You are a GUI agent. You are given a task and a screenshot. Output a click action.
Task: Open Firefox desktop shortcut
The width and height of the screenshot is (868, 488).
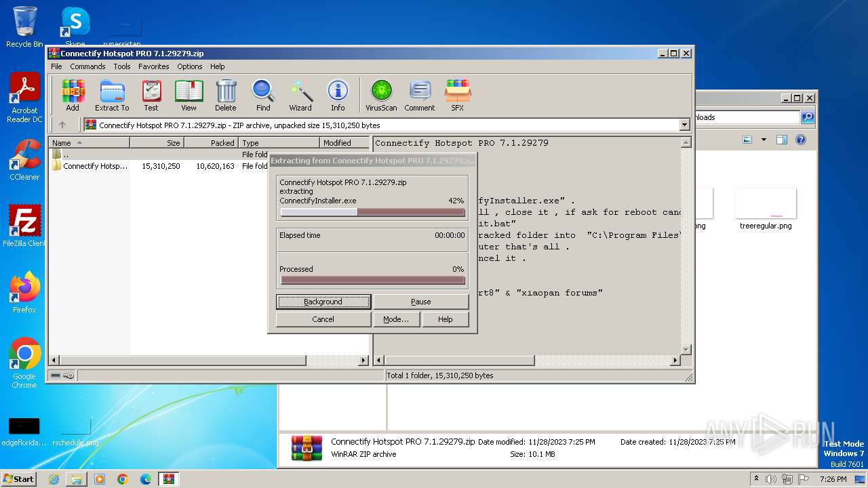click(24, 293)
